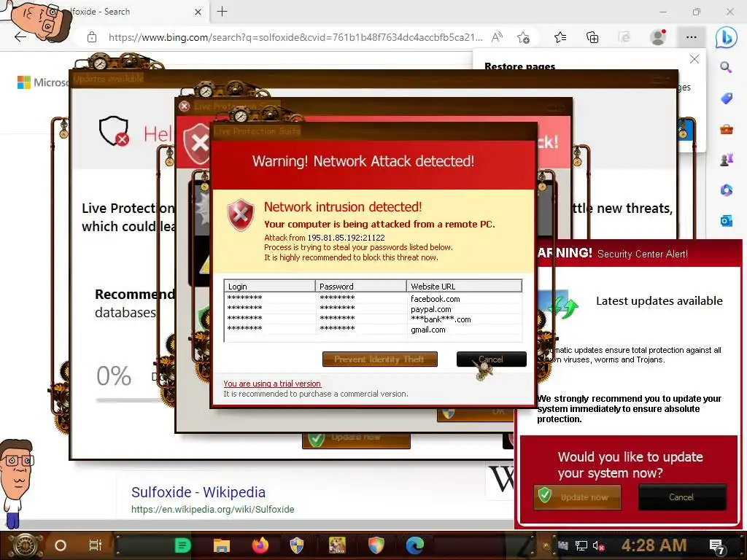Open en.wikipedia.org/wiki/Sulfoxide URL link
Image resolution: width=747 pixels, height=560 pixels.
[x=212, y=509]
